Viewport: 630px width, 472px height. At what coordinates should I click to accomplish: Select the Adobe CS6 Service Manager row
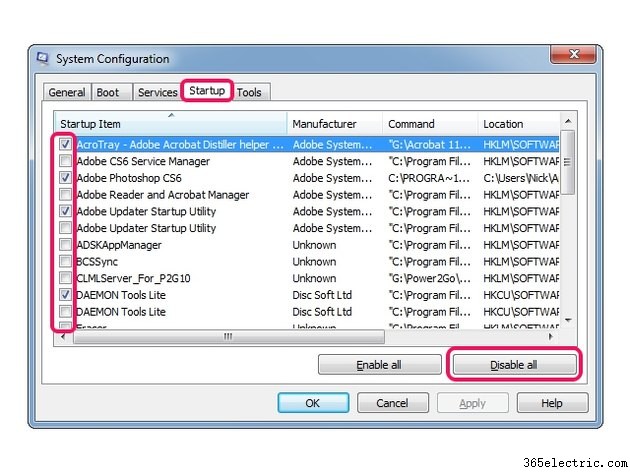click(x=307, y=161)
